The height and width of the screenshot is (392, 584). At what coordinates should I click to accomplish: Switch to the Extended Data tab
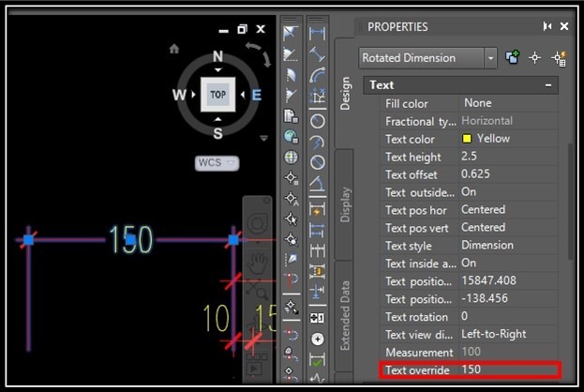345,315
